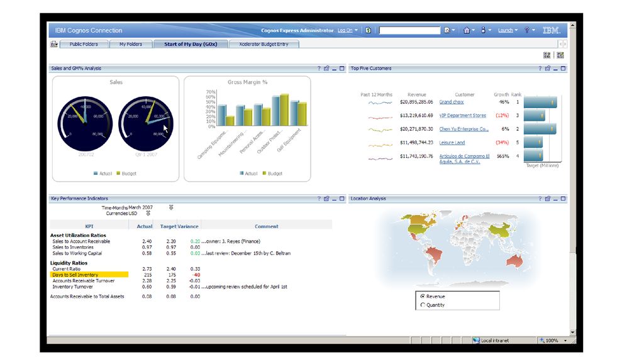Open Artículos de Compismo El Aguila link

pyautogui.click(x=465, y=159)
